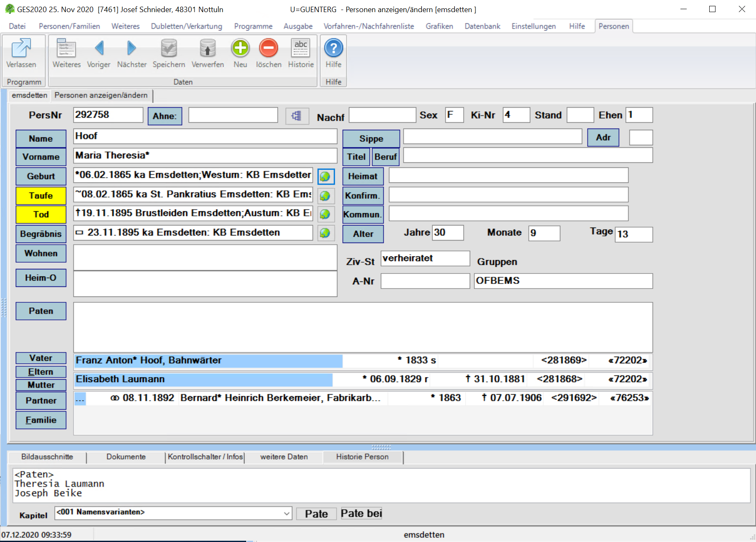Screen dimensions: 756x542
Task: Switch to Kontrollschalter / Infos tab
Action: click(x=205, y=457)
